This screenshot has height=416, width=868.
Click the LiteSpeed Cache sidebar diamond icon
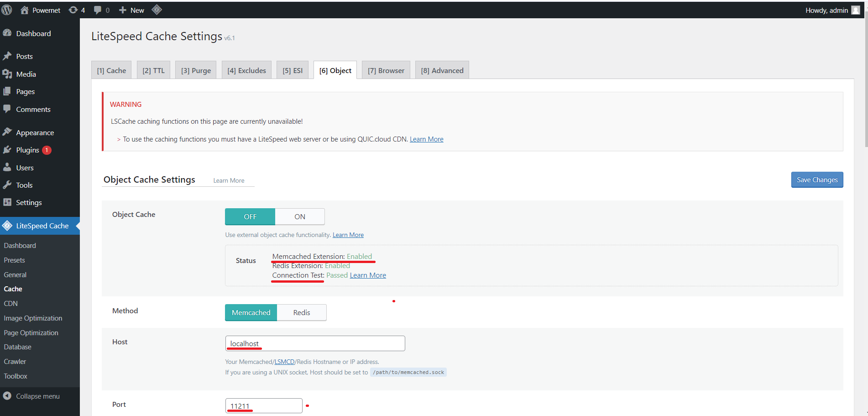[x=7, y=226]
